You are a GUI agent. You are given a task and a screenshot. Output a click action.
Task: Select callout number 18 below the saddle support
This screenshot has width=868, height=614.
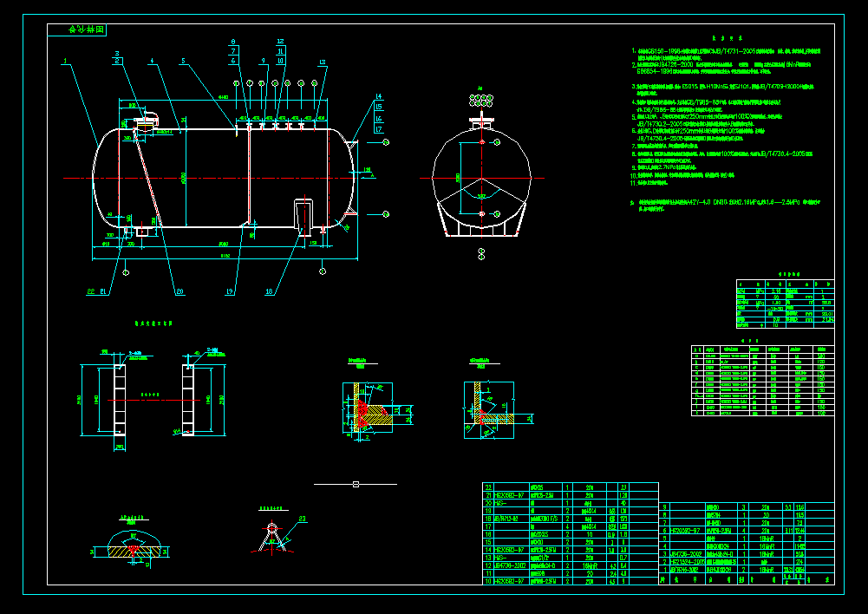[270, 291]
